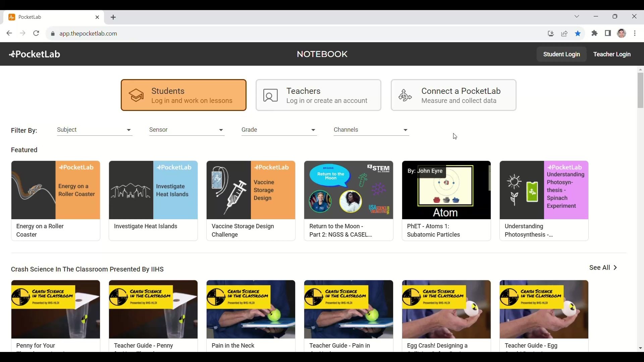The height and width of the screenshot is (362, 644).
Task: Click the share page icon
Action: tap(565, 34)
